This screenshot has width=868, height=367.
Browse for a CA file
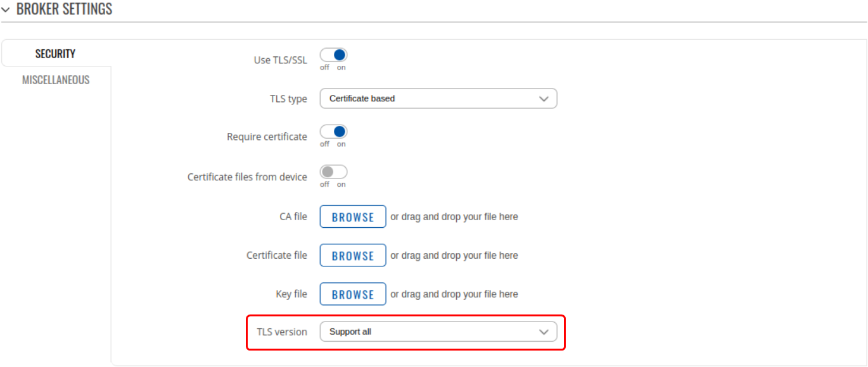[x=353, y=216]
